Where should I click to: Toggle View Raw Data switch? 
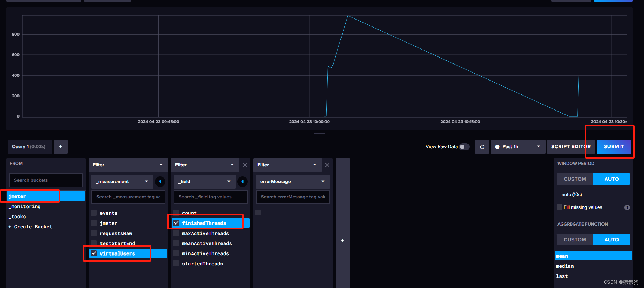(x=464, y=147)
